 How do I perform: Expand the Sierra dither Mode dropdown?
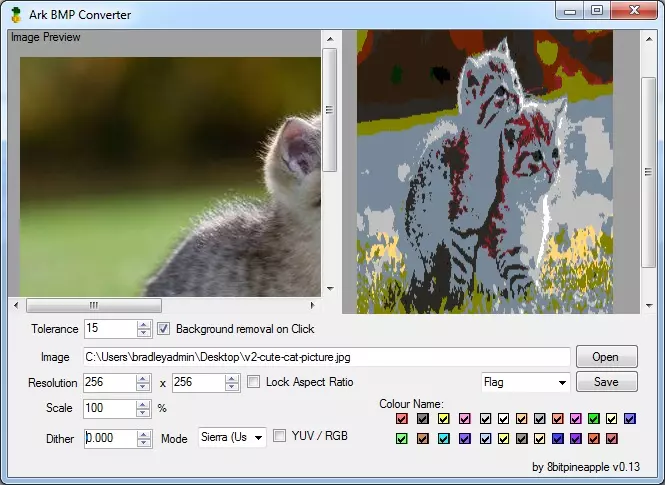pos(259,437)
